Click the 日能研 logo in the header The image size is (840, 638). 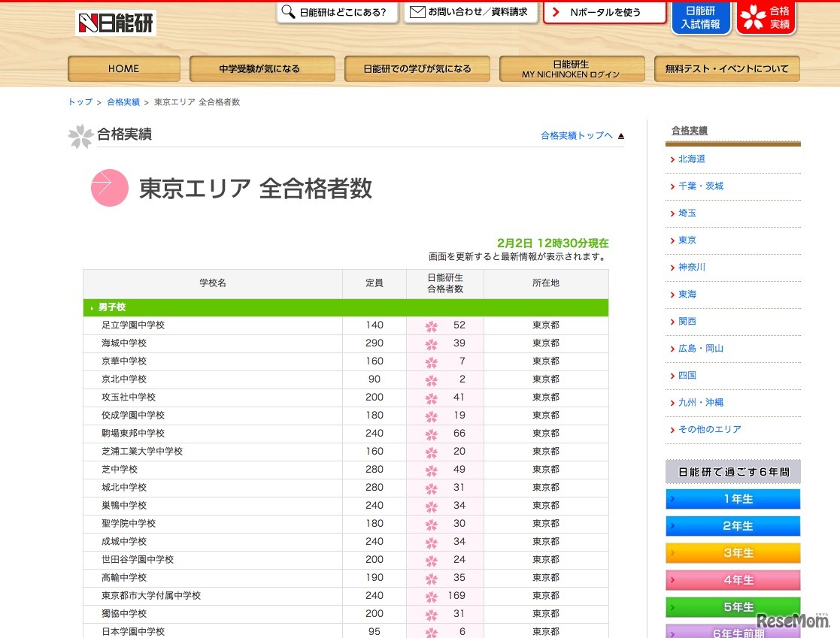tap(114, 22)
